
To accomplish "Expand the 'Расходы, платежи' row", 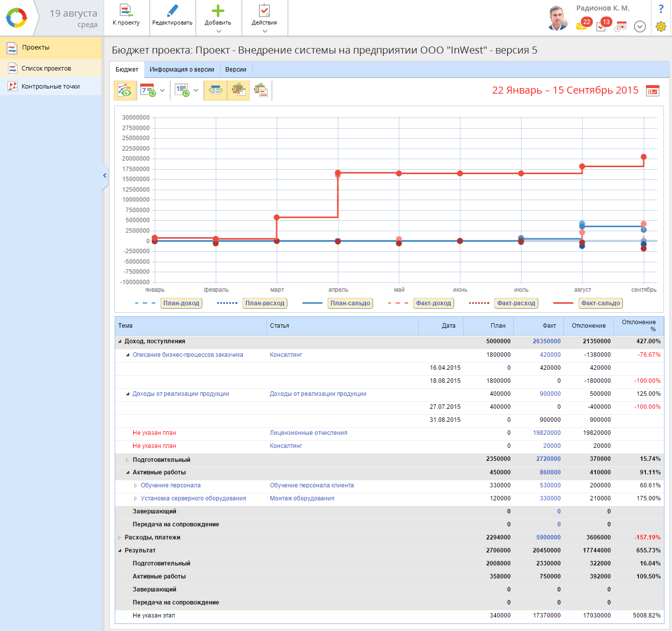I will click(120, 538).
